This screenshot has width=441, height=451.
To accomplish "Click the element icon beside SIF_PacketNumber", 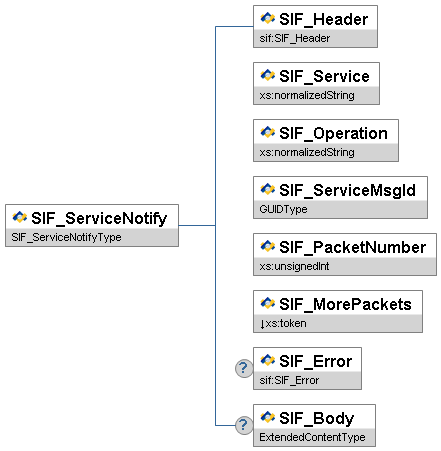I will click(268, 246).
